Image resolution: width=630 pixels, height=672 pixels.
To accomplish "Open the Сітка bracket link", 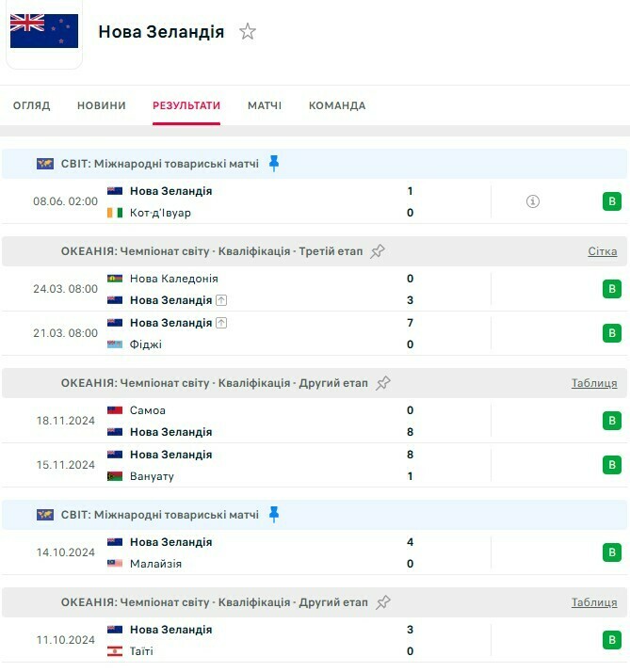I will 603,251.
